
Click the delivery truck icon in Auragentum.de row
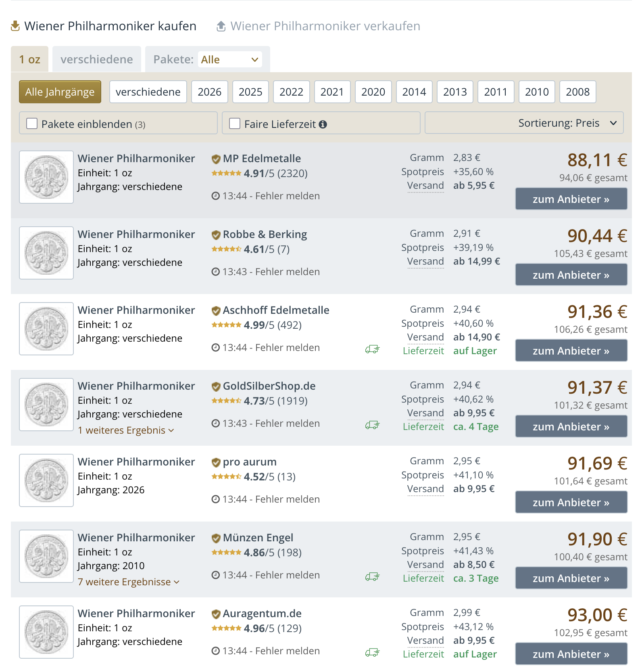[373, 653]
